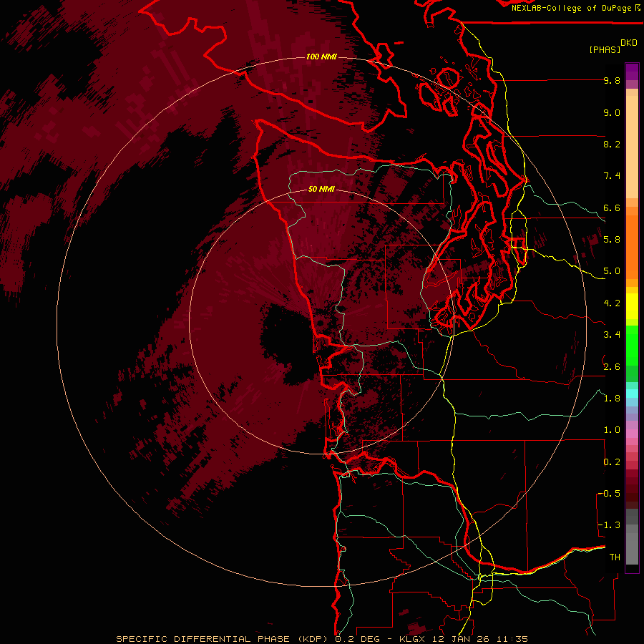
Task: Click the 11:35 timestamp text
Action: click(x=512, y=639)
